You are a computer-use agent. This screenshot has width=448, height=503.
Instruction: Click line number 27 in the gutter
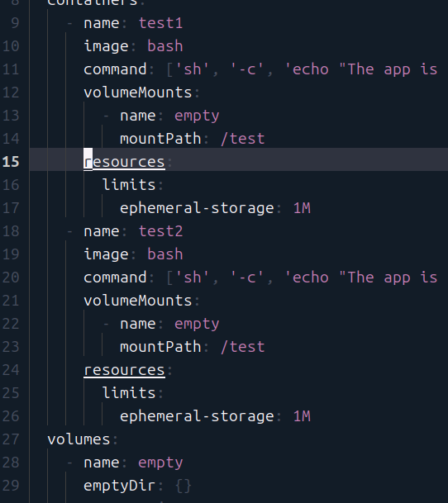click(x=11, y=439)
